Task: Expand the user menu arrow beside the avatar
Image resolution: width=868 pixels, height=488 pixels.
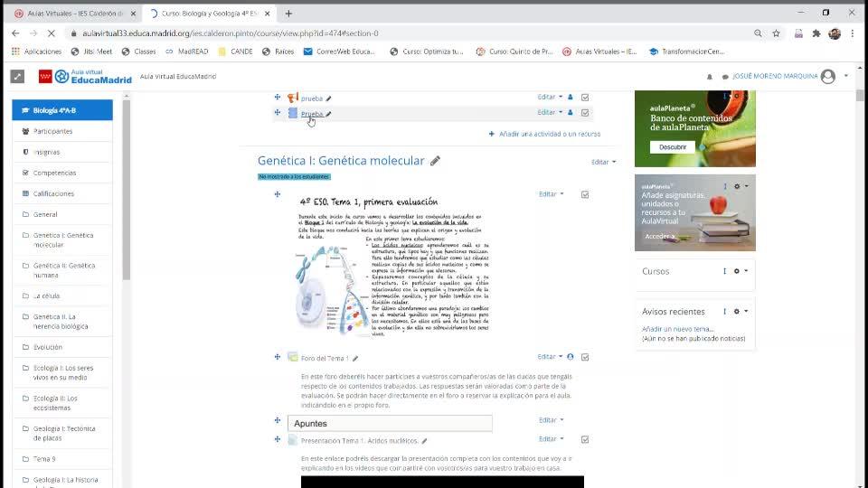Action: (x=846, y=76)
